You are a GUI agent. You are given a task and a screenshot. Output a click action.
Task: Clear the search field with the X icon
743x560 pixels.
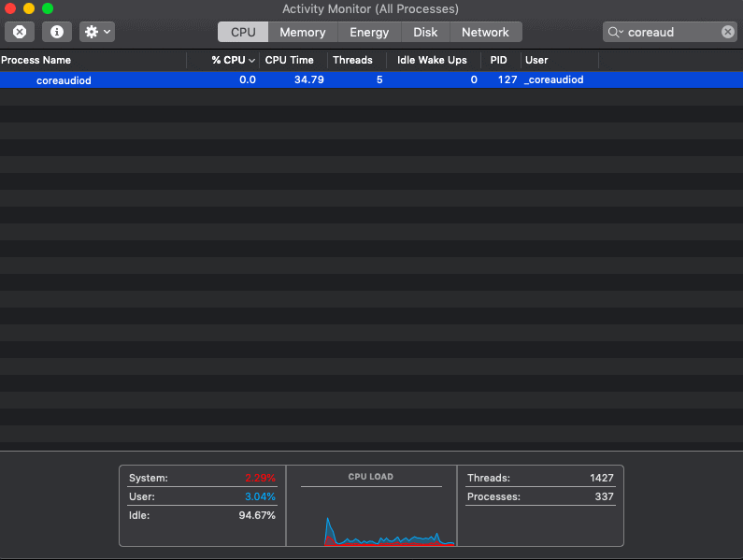coord(727,32)
